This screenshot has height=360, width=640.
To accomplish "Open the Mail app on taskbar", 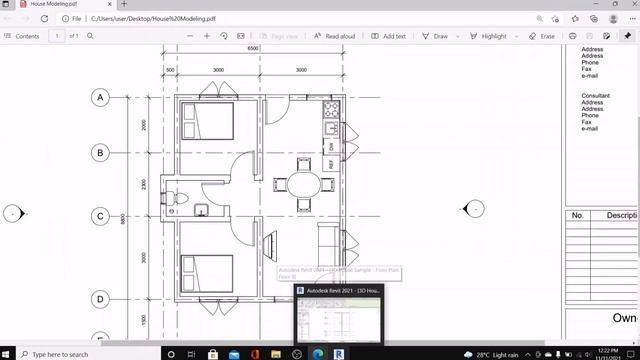I will pos(234,354).
